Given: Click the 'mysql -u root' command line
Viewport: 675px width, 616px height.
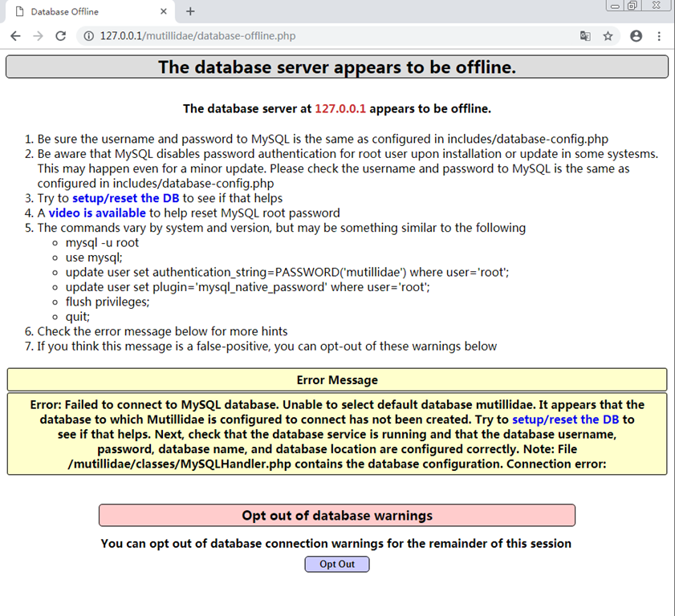Looking at the screenshot, I should (102, 242).
